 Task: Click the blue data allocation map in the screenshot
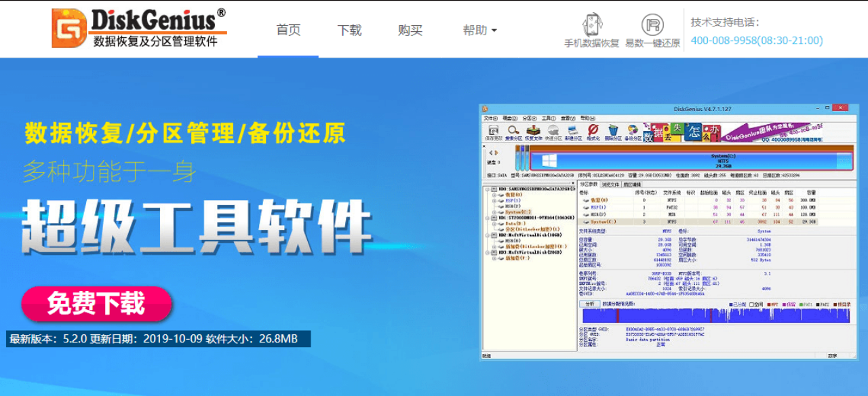pyautogui.click(x=716, y=316)
